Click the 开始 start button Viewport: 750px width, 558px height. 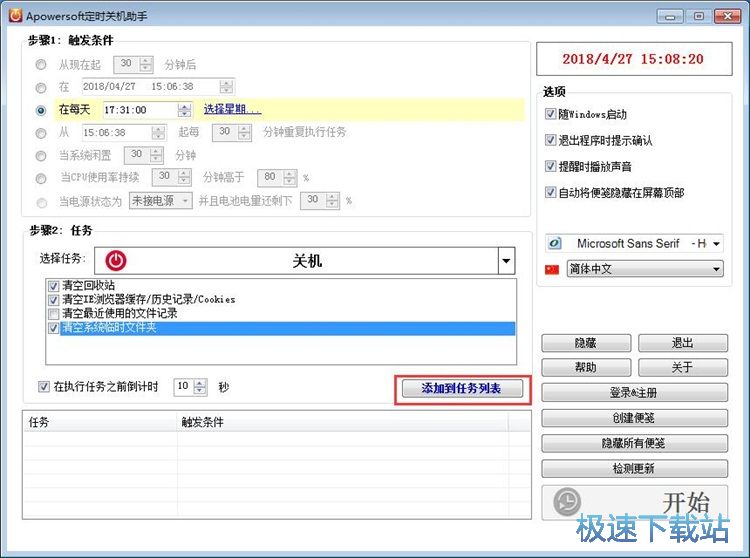click(634, 502)
